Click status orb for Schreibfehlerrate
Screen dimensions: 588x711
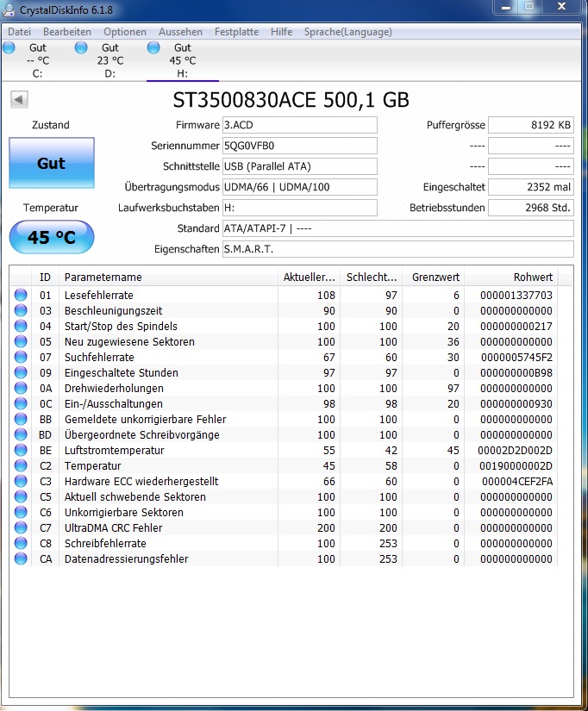pyautogui.click(x=21, y=543)
